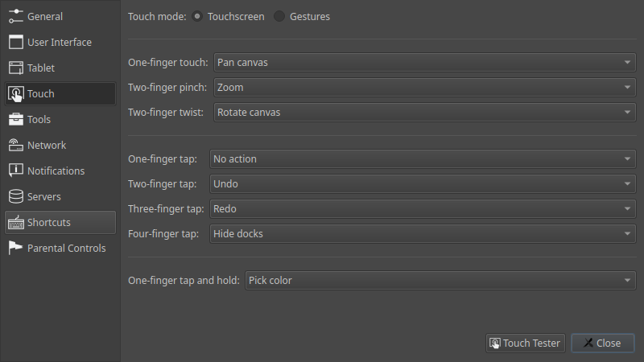
Task: Expand the One-finger touch dropdown
Action: (425, 63)
